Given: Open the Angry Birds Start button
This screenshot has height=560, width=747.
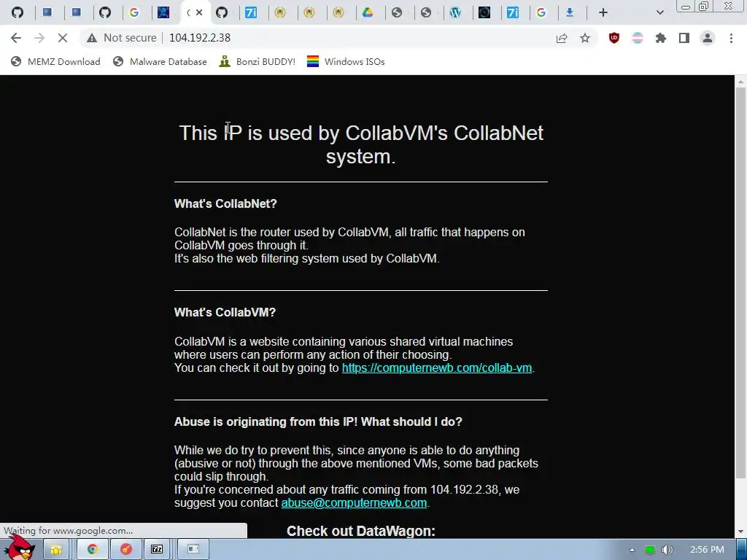Looking at the screenshot, I should tap(20, 548).
